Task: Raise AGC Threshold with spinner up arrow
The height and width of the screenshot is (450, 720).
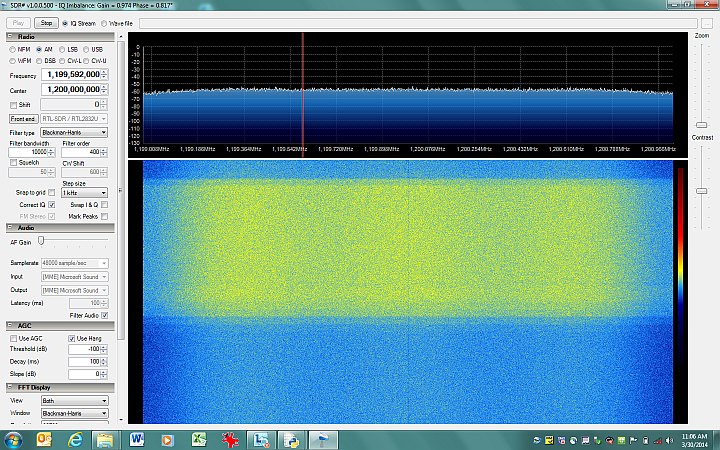Action: pyautogui.click(x=104, y=347)
